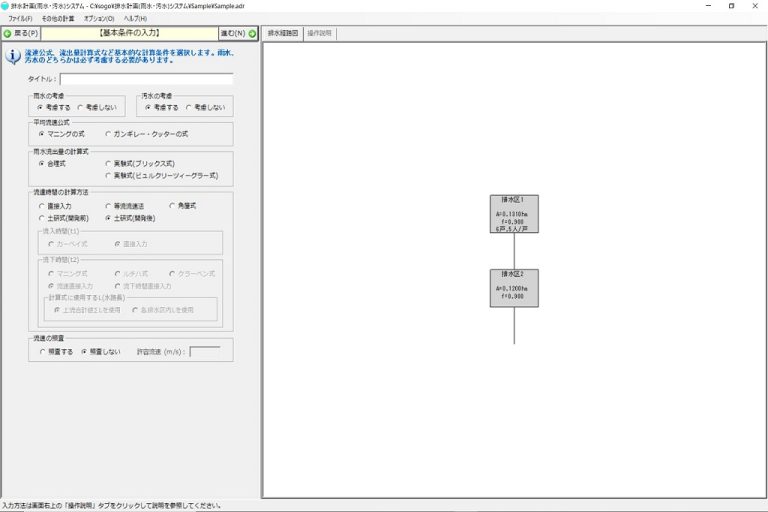Select the 排水区2 node in the diagram
The height and width of the screenshot is (512, 768).
pyautogui.click(x=514, y=287)
